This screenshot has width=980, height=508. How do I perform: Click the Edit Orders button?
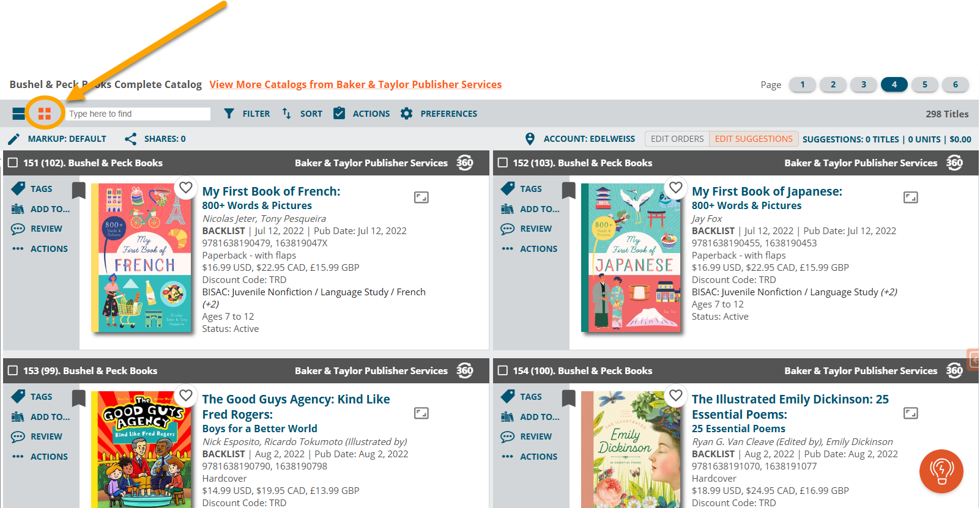tap(677, 139)
